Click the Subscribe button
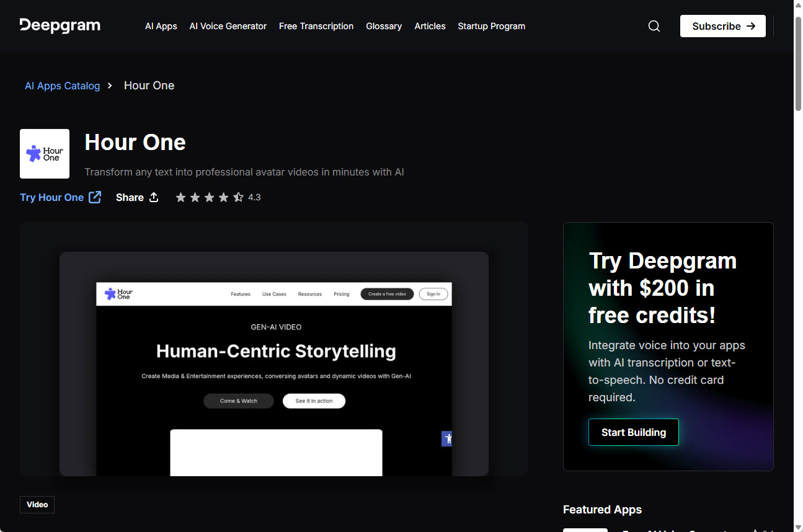 click(723, 26)
